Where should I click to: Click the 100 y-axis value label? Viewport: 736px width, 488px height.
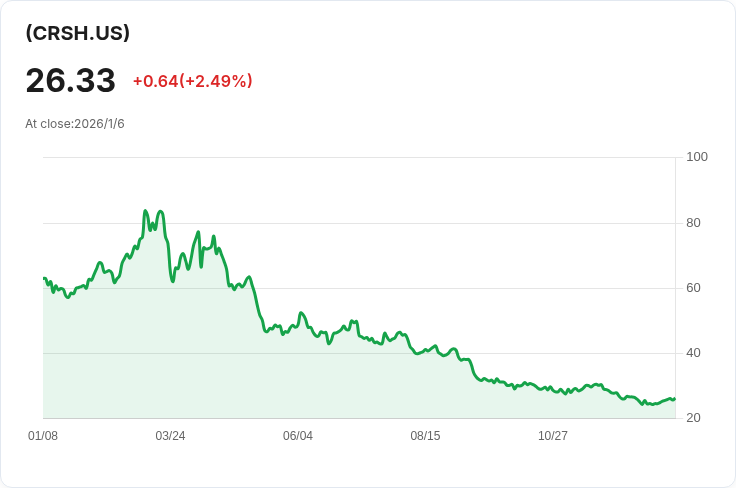pos(697,157)
